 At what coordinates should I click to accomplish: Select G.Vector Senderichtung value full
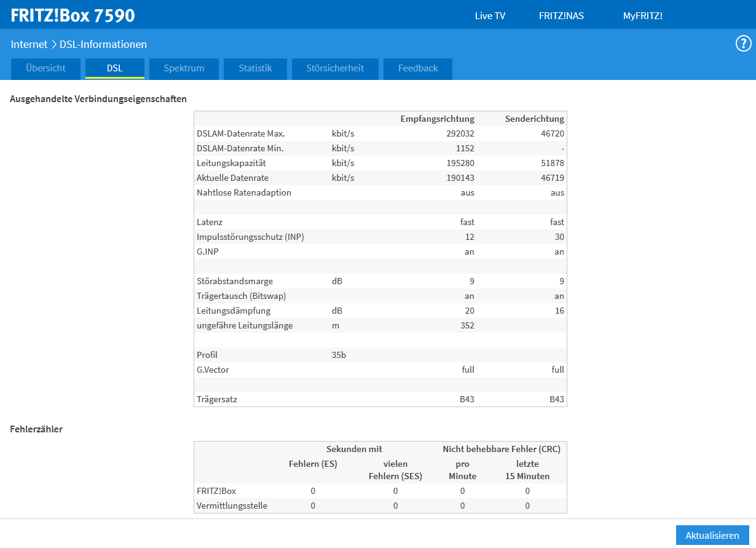click(x=558, y=370)
